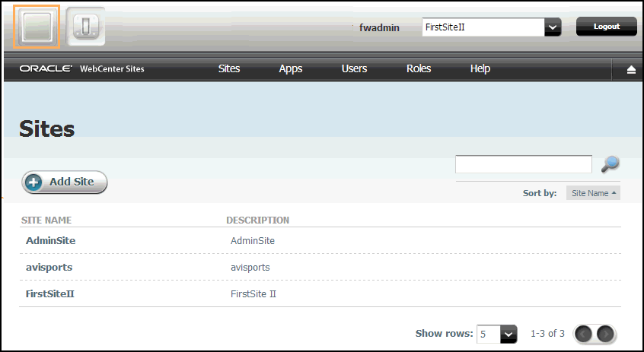Screen dimensions: 644x352
Task: Open the Help menu
Action: [480, 68]
